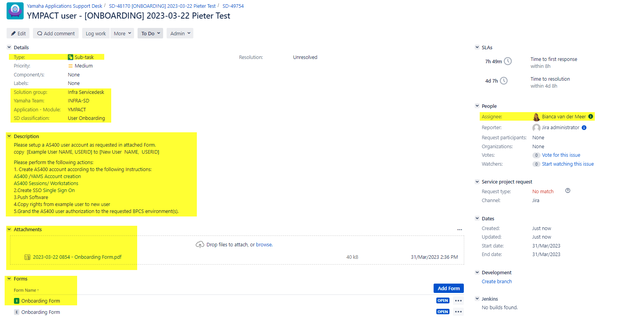644x322 pixels.
Task: Click the PDF file icon of Onboarding Form.pdf
Action: [28, 257]
